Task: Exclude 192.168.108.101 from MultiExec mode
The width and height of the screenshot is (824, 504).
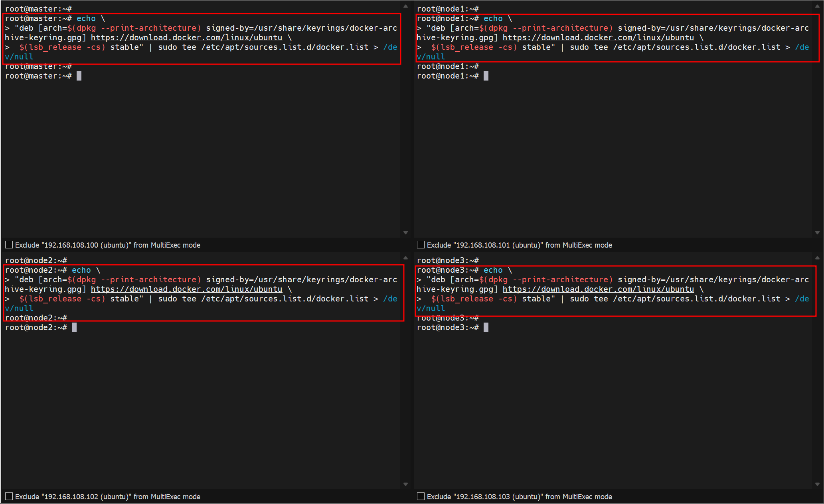Action: click(421, 245)
